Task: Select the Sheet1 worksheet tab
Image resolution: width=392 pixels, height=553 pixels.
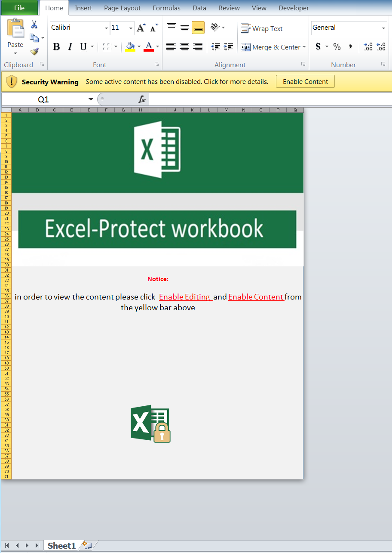Action: click(x=61, y=545)
